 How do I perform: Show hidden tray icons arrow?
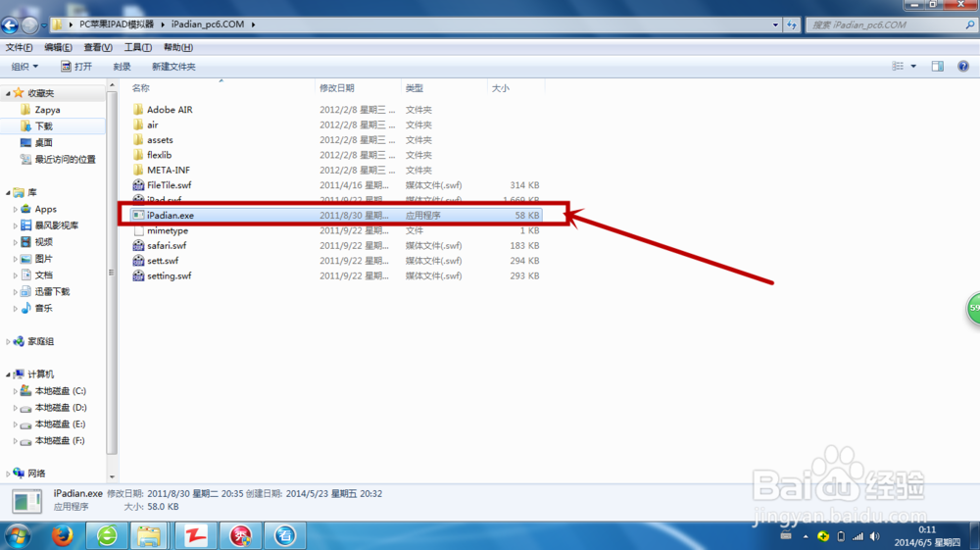click(x=806, y=536)
